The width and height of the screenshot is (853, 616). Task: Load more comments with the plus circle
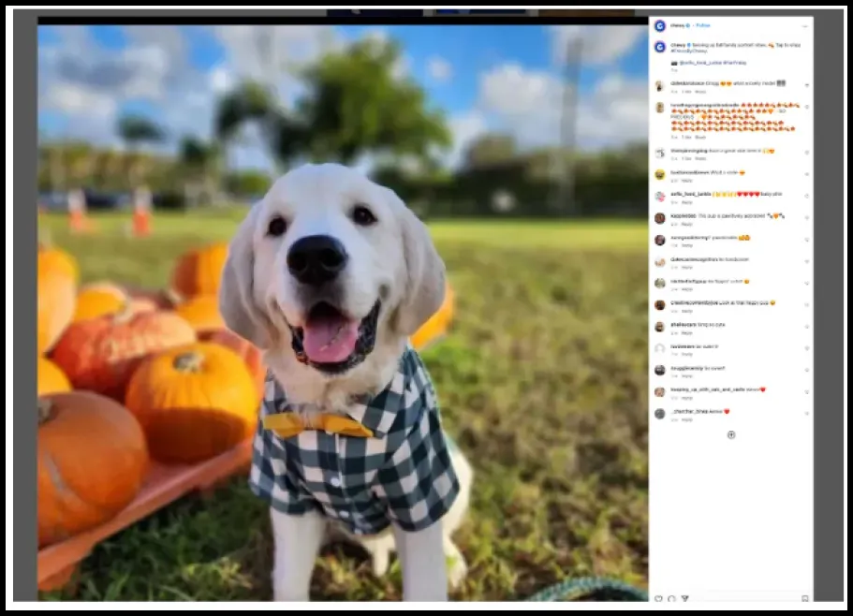(x=731, y=434)
